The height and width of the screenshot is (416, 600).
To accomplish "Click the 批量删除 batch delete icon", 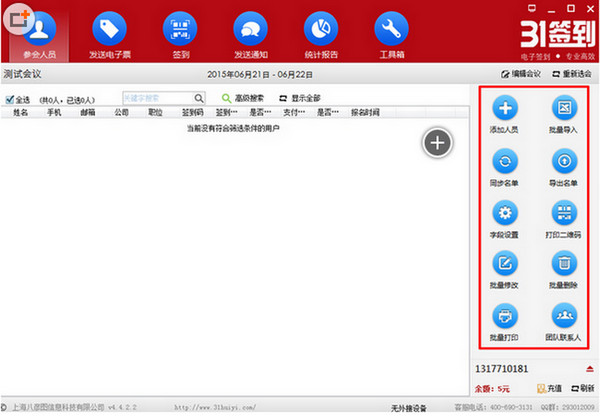I will click(x=564, y=263).
